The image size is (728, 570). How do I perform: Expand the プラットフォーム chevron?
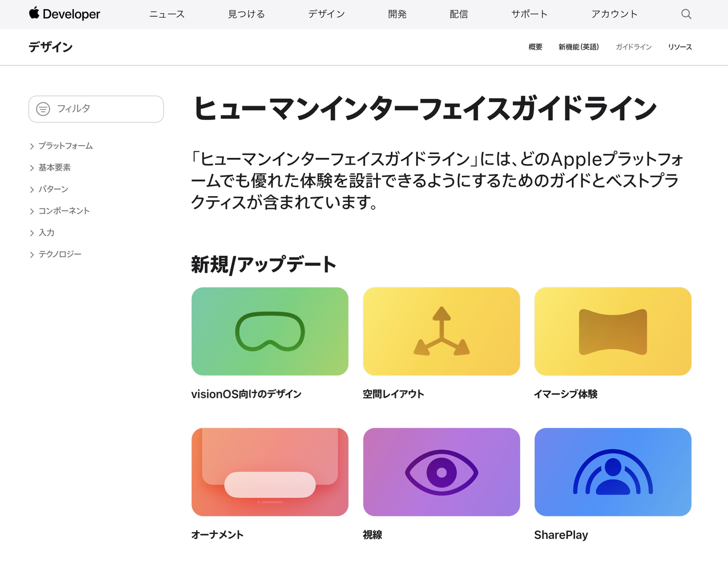tap(32, 146)
